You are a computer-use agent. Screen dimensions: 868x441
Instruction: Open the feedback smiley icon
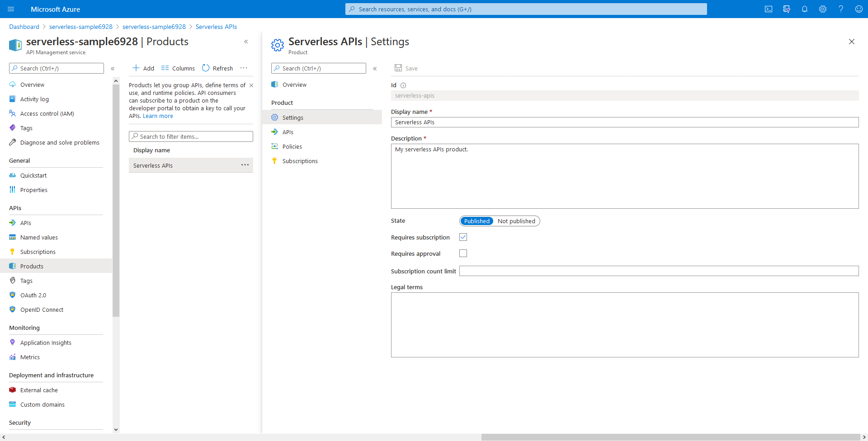coord(859,9)
